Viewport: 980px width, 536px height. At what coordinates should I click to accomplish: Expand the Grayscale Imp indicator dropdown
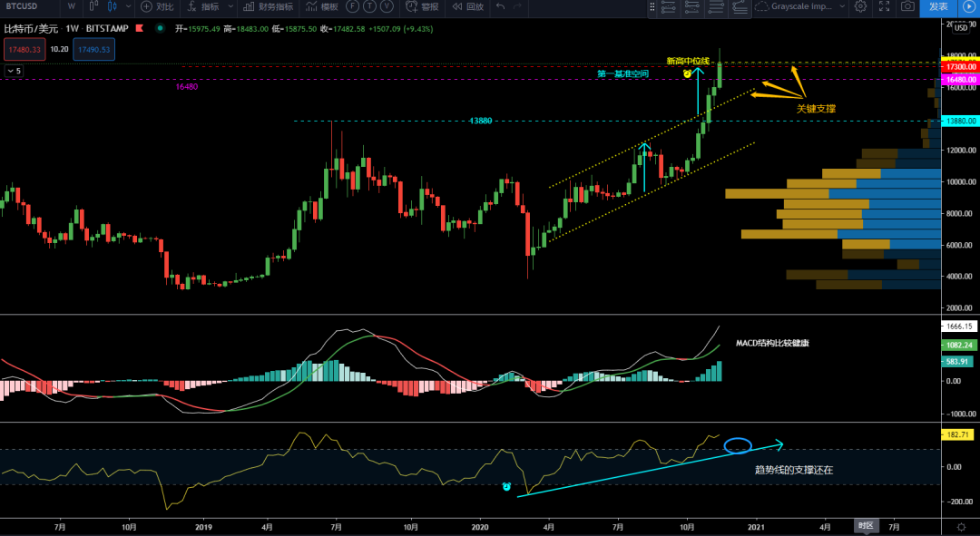(842, 7)
